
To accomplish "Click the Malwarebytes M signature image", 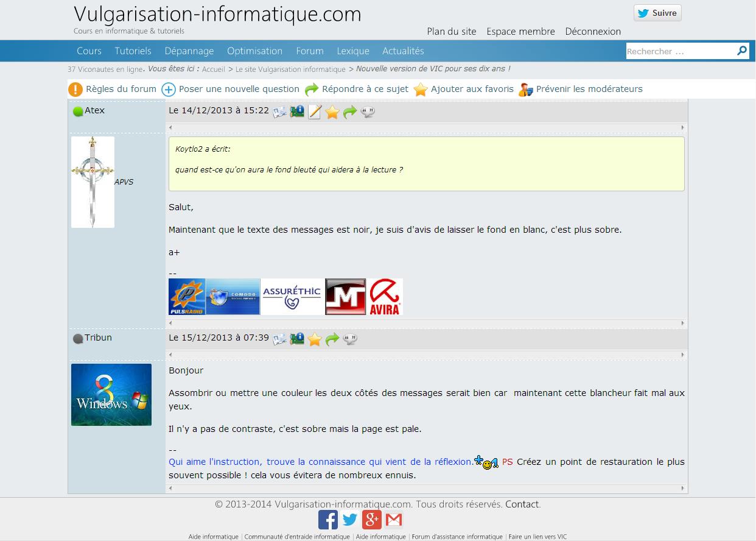I will (x=346, y=297).
